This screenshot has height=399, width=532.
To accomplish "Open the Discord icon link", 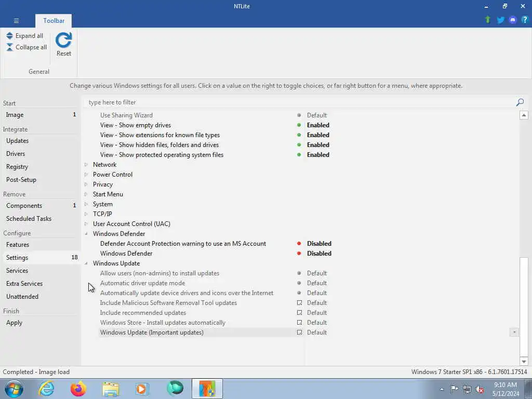I will point(512,20).
